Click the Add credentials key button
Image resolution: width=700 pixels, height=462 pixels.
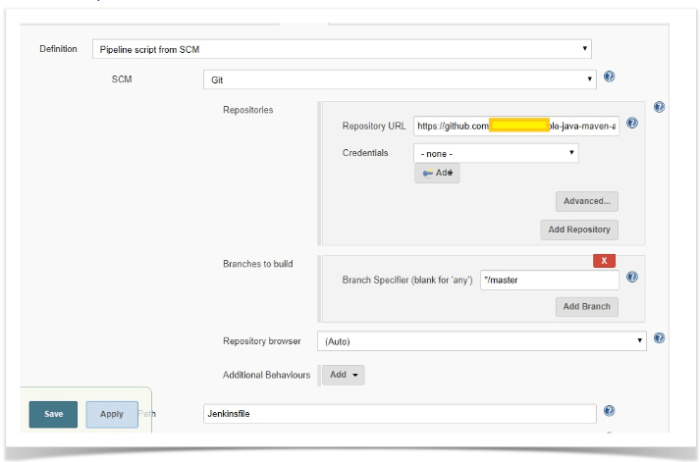(437, 173)
